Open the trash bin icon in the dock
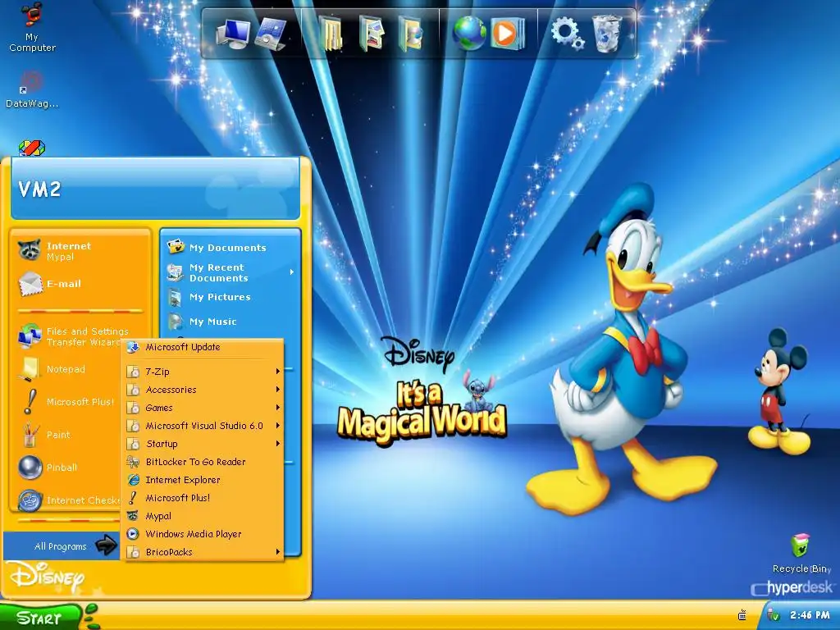The width and height of the screenshot is (840, 630). [607, 34]
